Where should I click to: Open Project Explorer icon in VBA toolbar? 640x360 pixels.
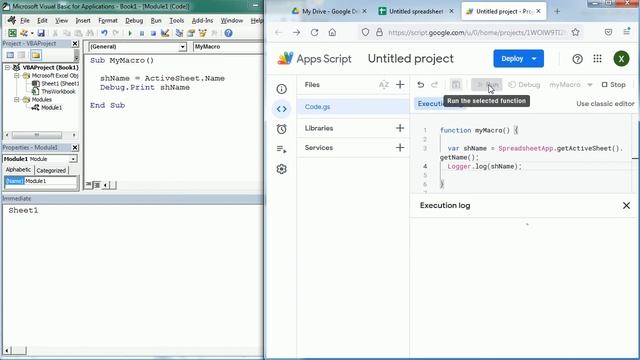point(179,33)
